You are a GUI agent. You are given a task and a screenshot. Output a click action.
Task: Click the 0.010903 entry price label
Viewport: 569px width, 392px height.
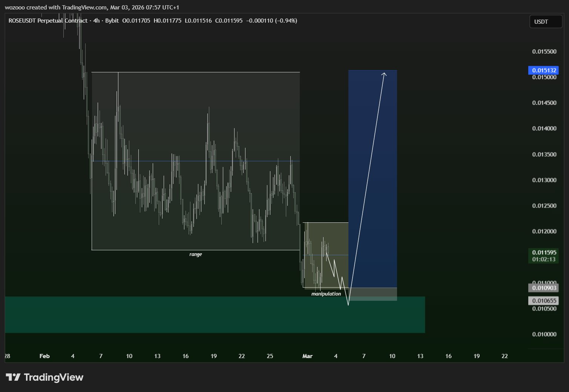point(544,288)
